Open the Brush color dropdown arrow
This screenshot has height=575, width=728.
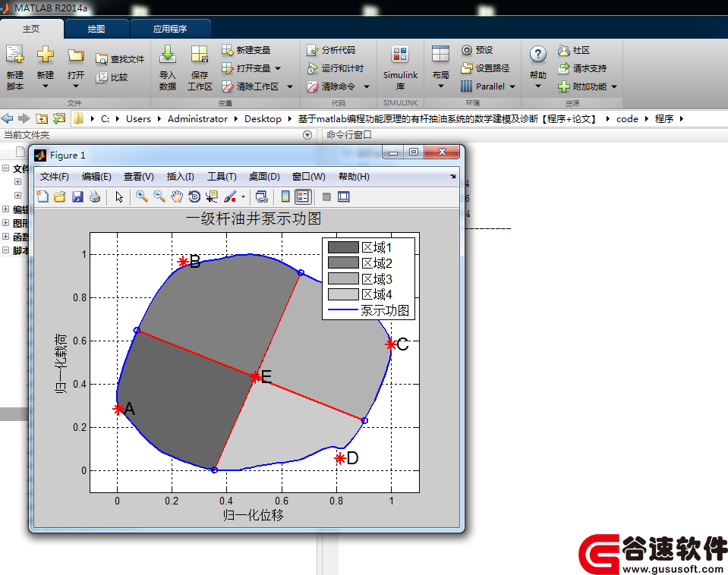click(x=243, y=197)
